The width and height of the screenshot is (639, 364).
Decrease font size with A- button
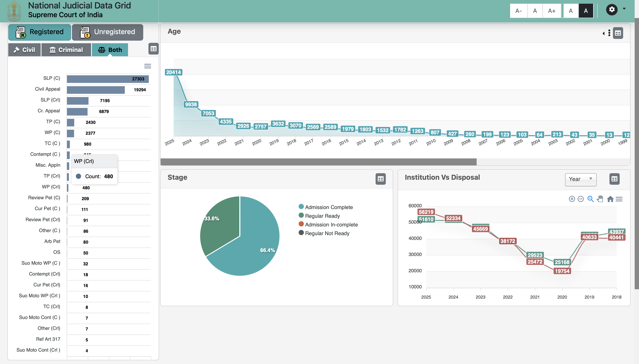point(519,11)
